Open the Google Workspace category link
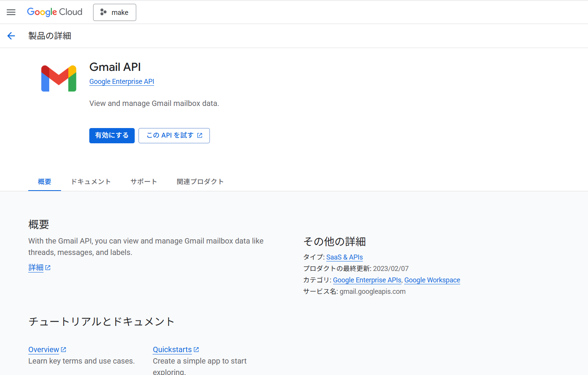 (432, 280)
